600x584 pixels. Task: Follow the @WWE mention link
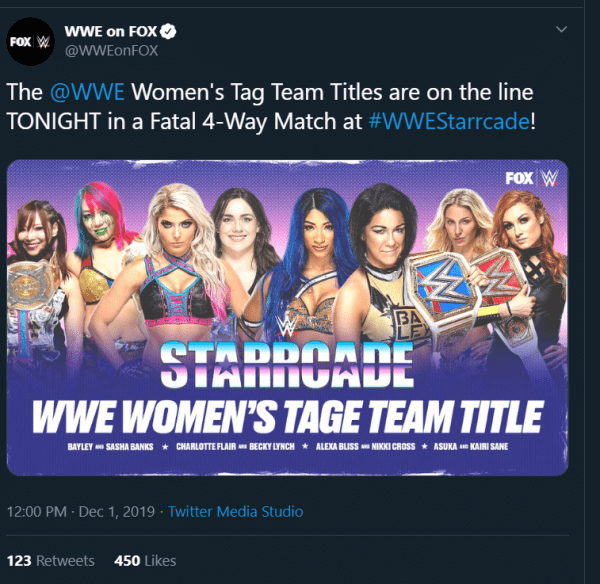(x=87, y=92)
